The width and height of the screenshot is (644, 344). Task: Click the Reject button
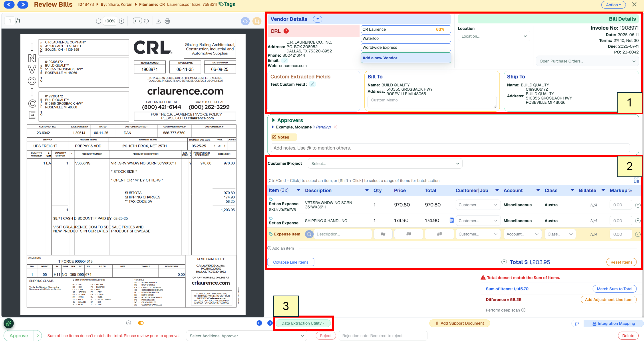[326, 336]
